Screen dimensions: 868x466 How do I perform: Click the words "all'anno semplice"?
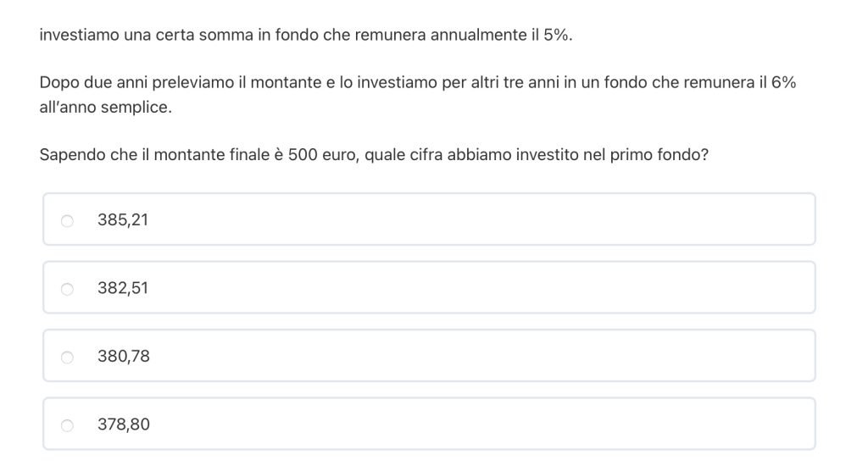tap(105, 108)
